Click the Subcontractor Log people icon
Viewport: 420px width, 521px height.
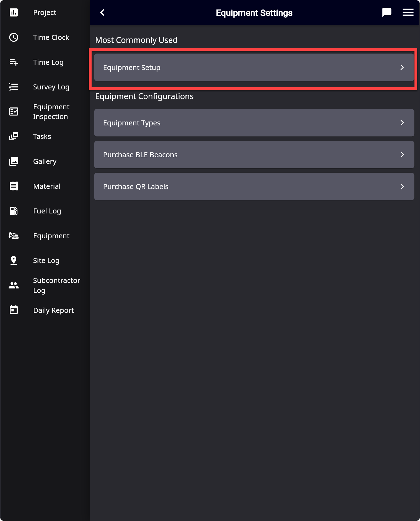(x=14, y=285)
